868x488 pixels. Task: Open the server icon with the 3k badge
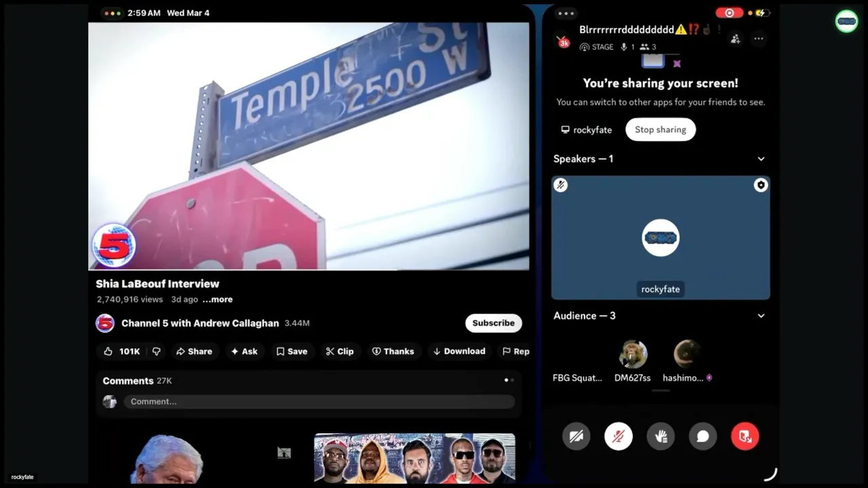pyautogui.click(x=562, y=41)
